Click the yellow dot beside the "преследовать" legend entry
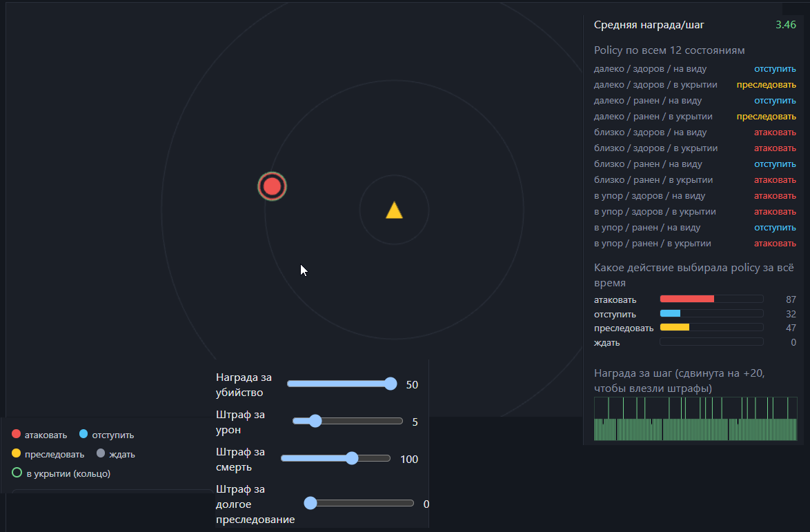Screen dimensions: 810x532 coord(16,453)
